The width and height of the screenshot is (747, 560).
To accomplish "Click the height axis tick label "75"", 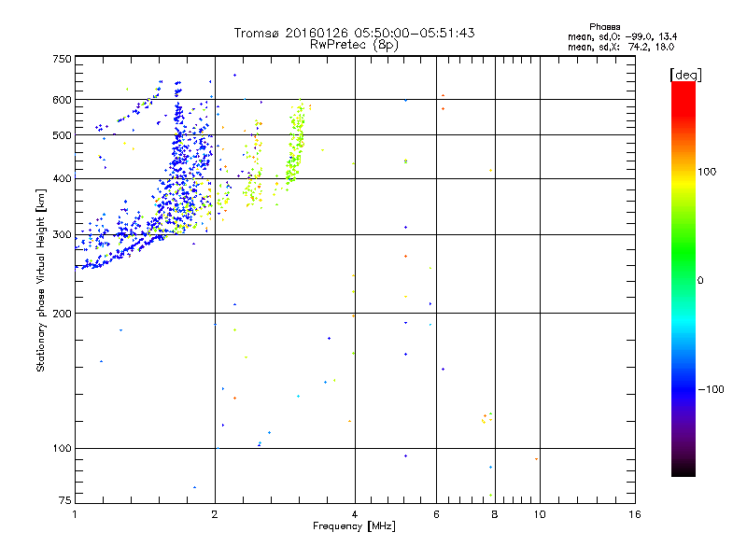I will pyautogui.click(x=65, y=500).
